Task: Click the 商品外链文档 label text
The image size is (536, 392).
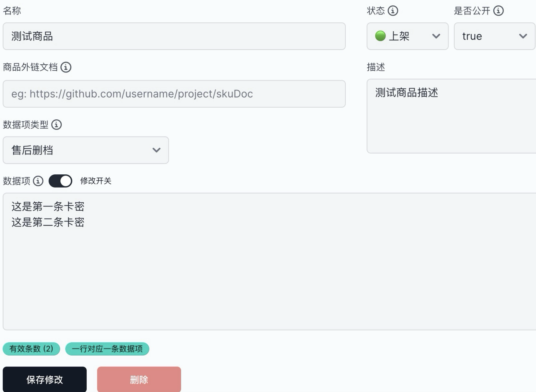Action: [30, 67]
